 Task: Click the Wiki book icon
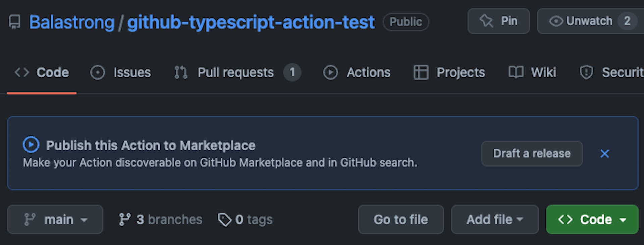516,72
